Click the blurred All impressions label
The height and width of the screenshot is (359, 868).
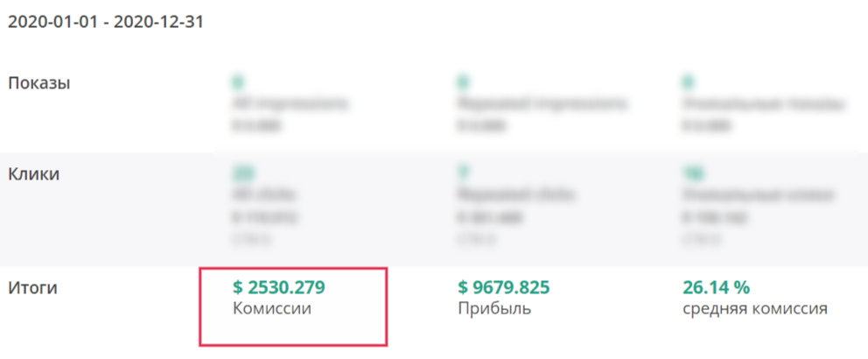290,103
